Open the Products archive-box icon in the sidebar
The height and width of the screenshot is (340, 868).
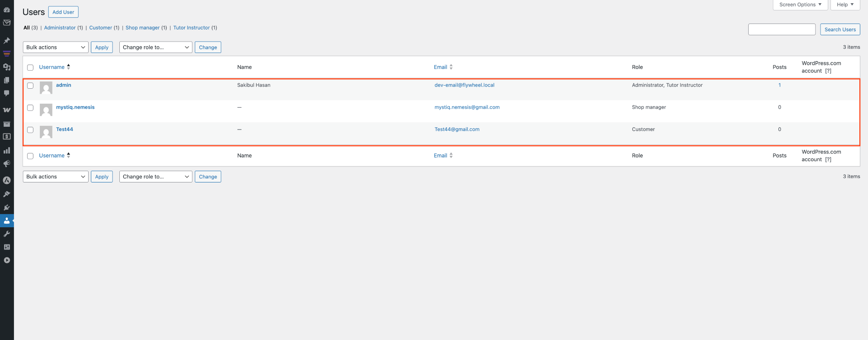(x=7, y=124)
